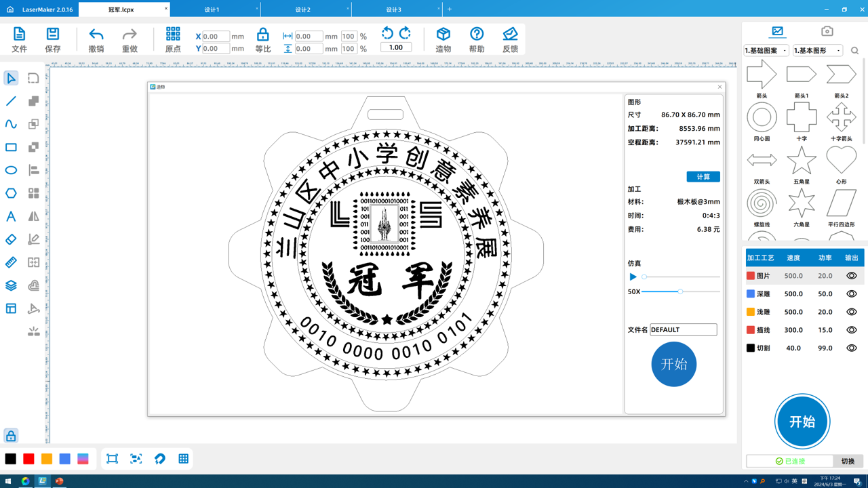
Task: Toggle output visibility for 图片 layer
Action: tap(851, 276)
